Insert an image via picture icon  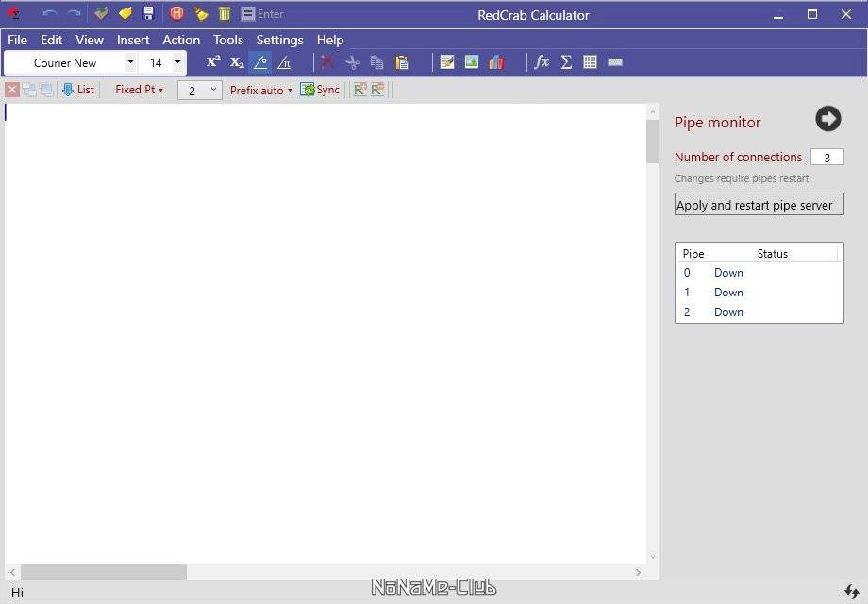pyautogui.click(x=472, y=62)
